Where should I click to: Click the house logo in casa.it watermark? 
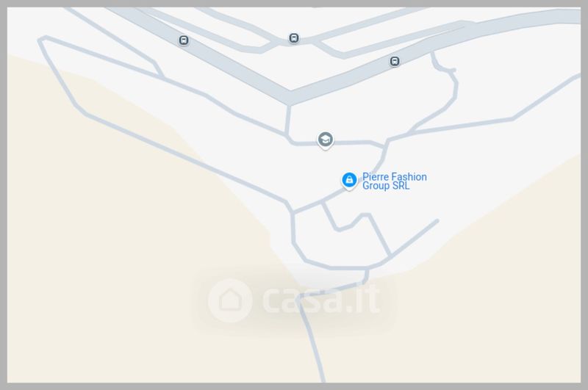[230, 300]
